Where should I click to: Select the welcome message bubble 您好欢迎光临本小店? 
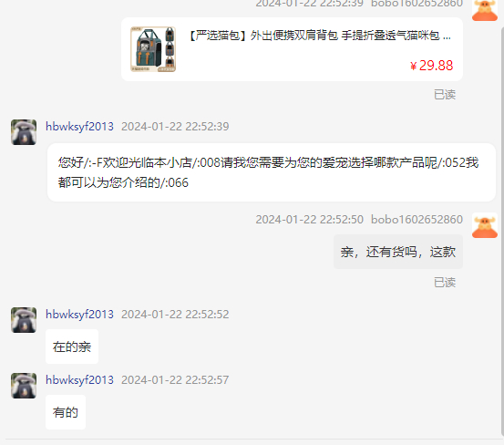[x=272, y=172]
